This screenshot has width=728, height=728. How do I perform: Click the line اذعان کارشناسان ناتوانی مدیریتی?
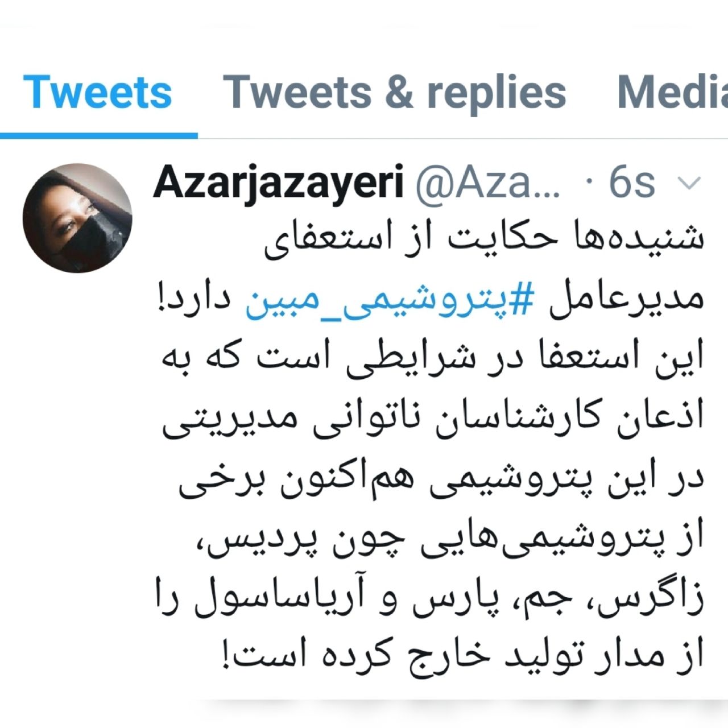(434, 419)
